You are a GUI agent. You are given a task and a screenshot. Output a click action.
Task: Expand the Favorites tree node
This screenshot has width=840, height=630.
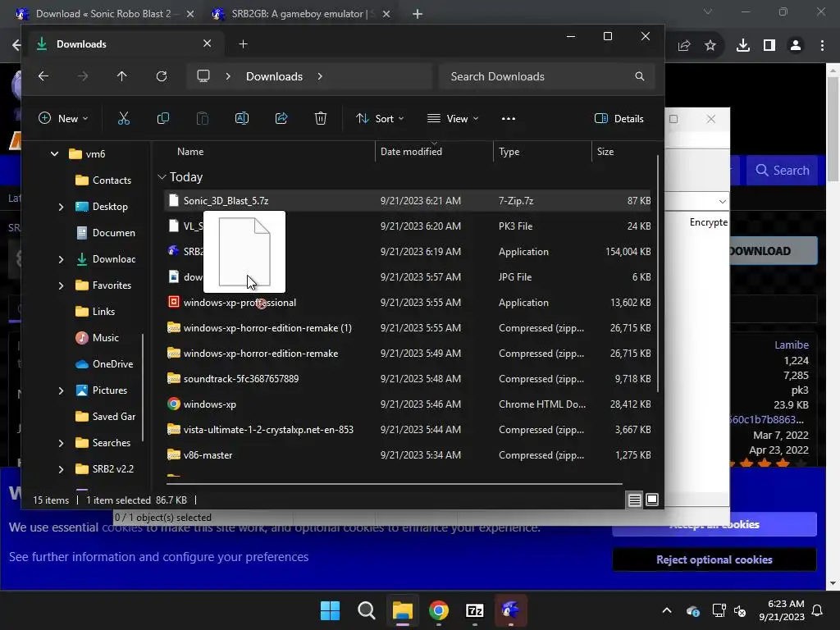point(61,285)
